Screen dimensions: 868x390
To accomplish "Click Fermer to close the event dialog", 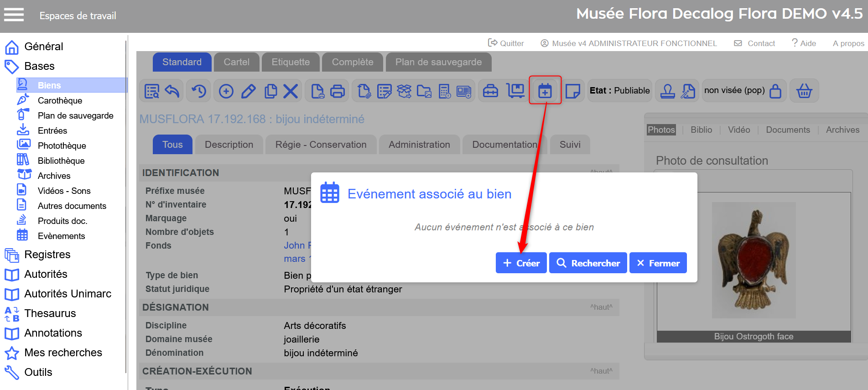I will pyautogui.click(x=658, y=263).
